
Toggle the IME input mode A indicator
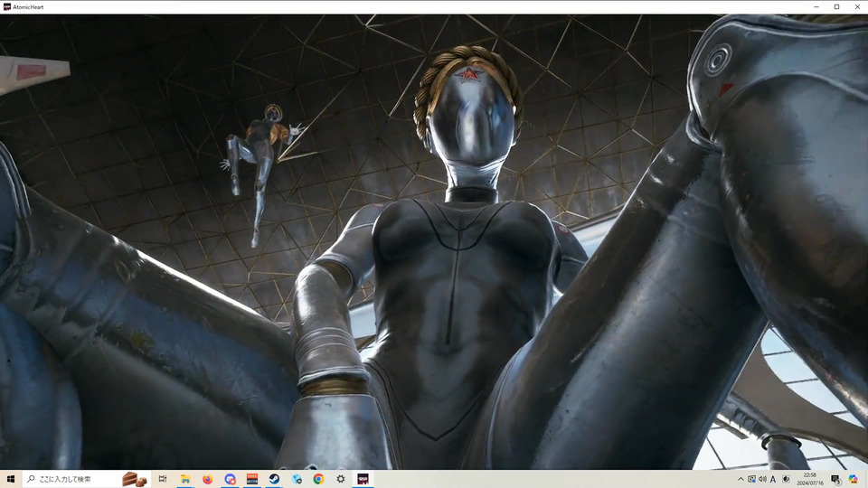point(773,479)
